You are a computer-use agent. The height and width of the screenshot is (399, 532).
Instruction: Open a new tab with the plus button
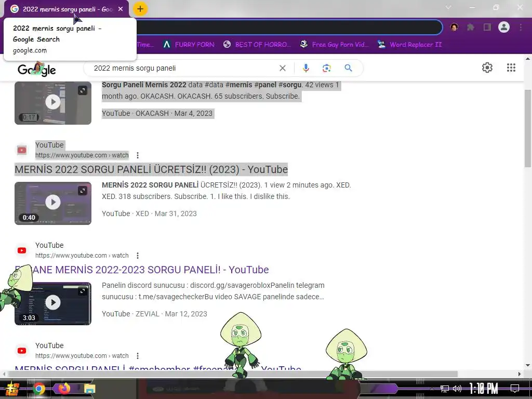tap(140, 9)
